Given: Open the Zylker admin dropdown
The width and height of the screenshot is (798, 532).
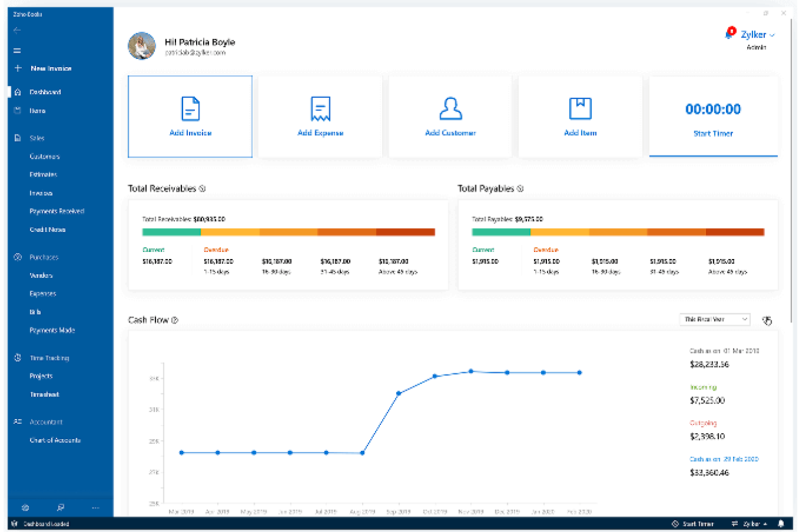Looking at the screenshot, I should (x=754, y=34).
